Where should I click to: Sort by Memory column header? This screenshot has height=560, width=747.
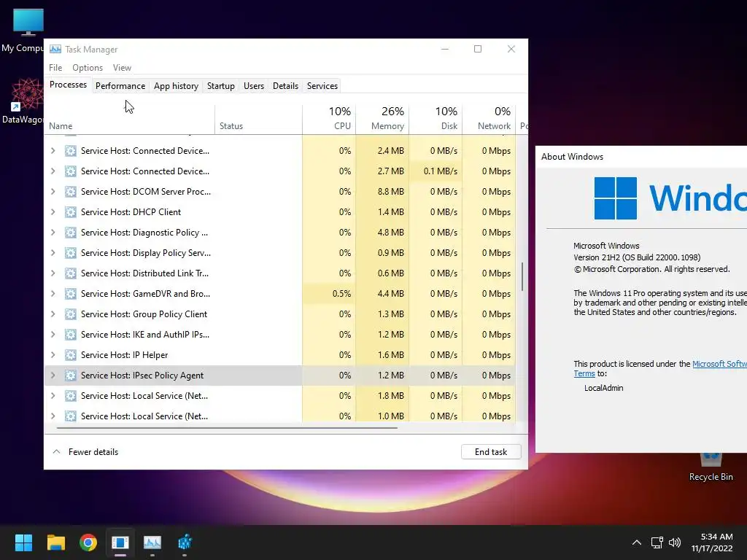(x=382, y=119)
